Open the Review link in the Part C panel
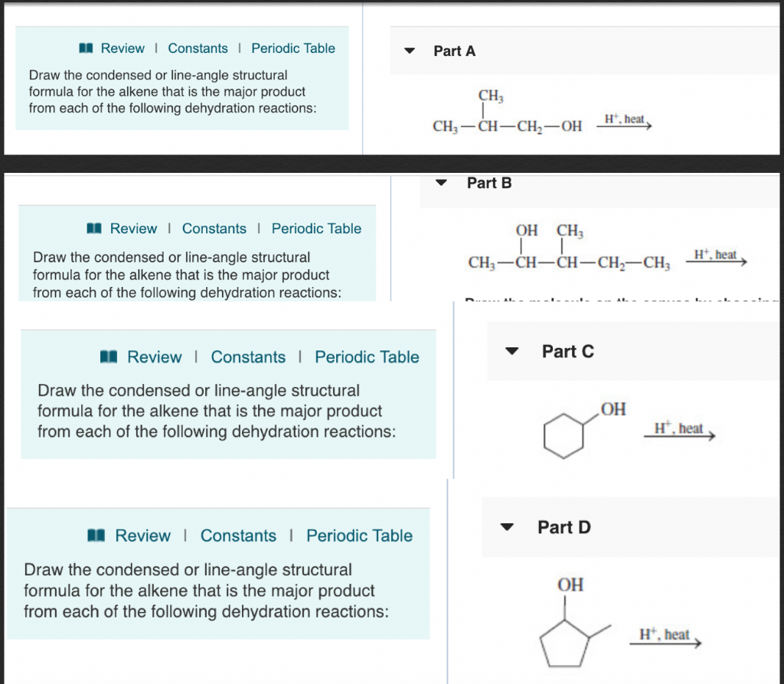The height and width of the screenshot is (684, 784). click(x=155, y=357)
